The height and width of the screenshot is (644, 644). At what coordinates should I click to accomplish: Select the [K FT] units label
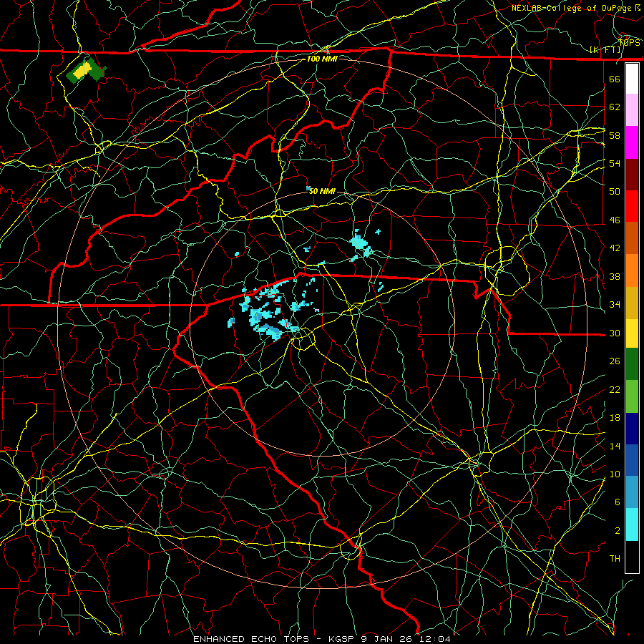pyautogui.click(x=605, y=50)
